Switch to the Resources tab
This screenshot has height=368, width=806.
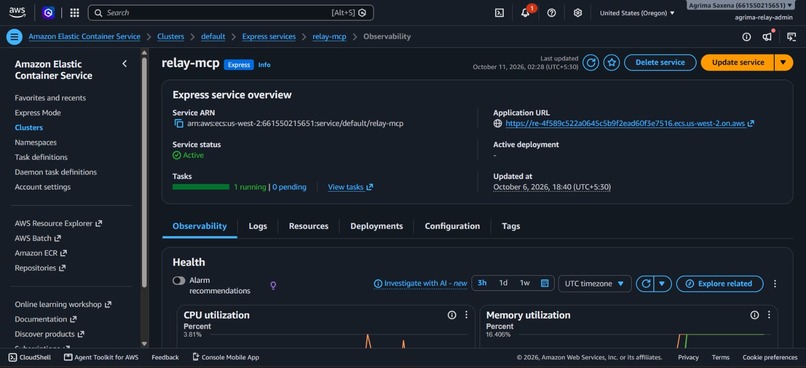(308, 226)
